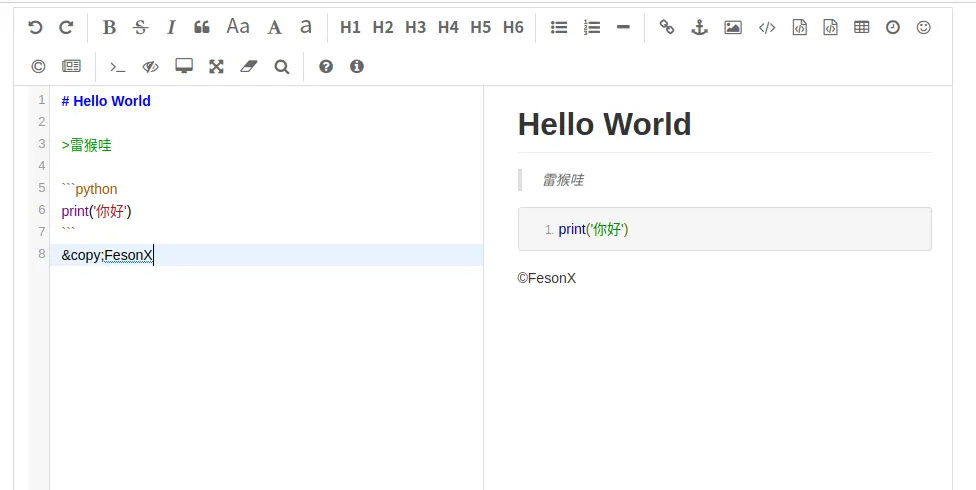This screenshot has height=490, width=976.
Task: Click the closing ``` fence on line 7
Action: (x=68, y=231)
